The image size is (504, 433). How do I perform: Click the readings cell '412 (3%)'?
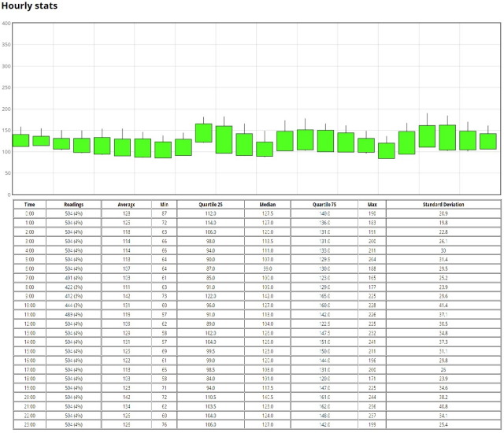coord(73,296)
